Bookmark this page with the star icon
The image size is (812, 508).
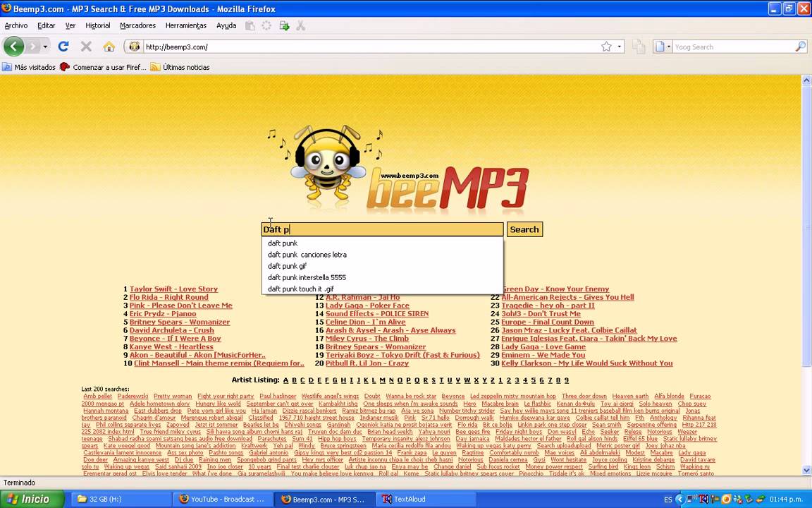click(x=606, y=47)
